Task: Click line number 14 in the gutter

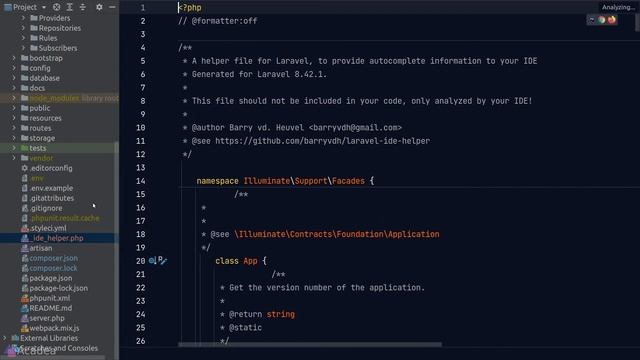Action: 140,181
